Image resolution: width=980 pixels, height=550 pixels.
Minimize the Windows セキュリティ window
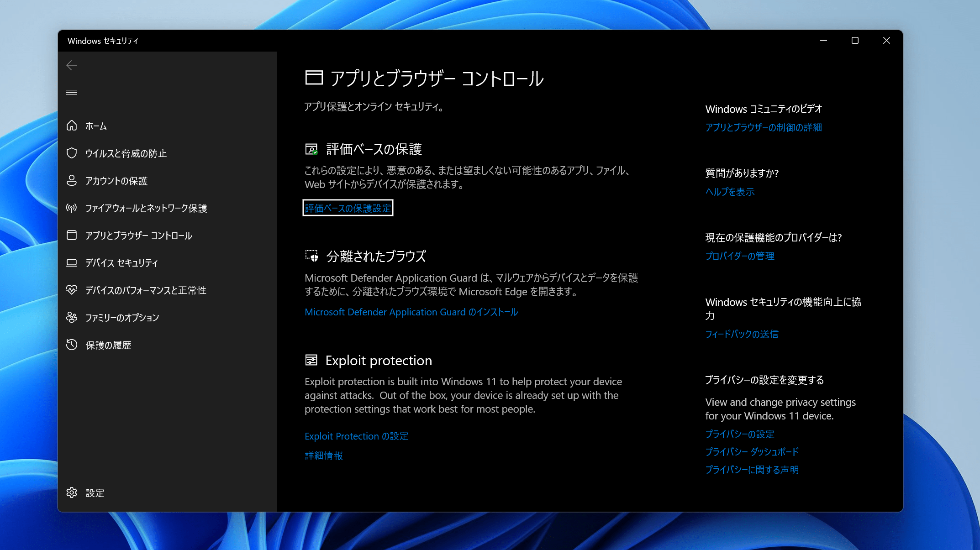(x=823, y=41)
